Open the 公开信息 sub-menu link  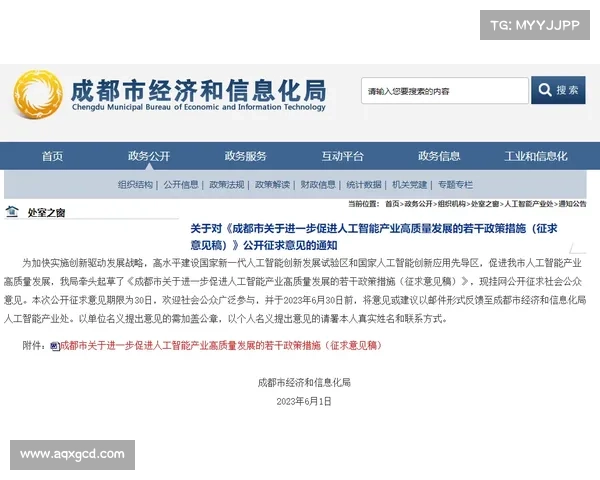coord(181,185)
